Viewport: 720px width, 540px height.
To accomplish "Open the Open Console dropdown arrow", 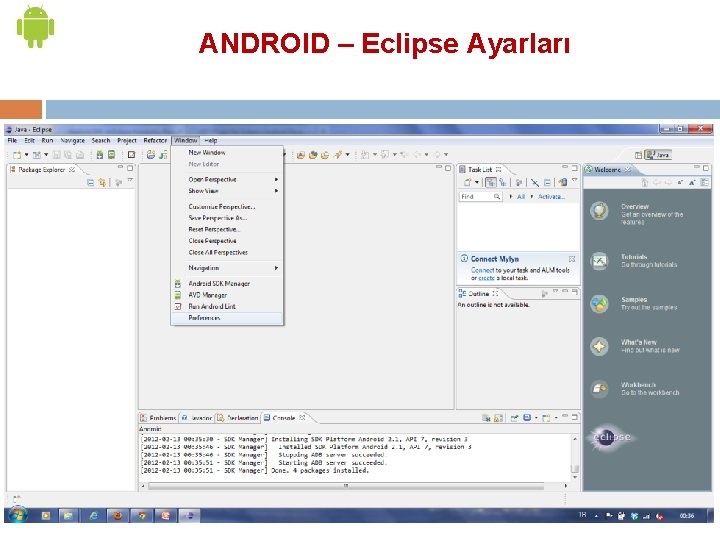I will point(556,418).
